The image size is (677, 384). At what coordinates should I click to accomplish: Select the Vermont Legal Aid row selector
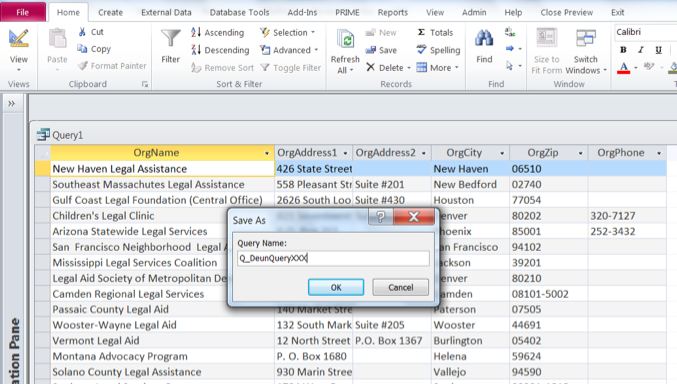coord(42,340)
